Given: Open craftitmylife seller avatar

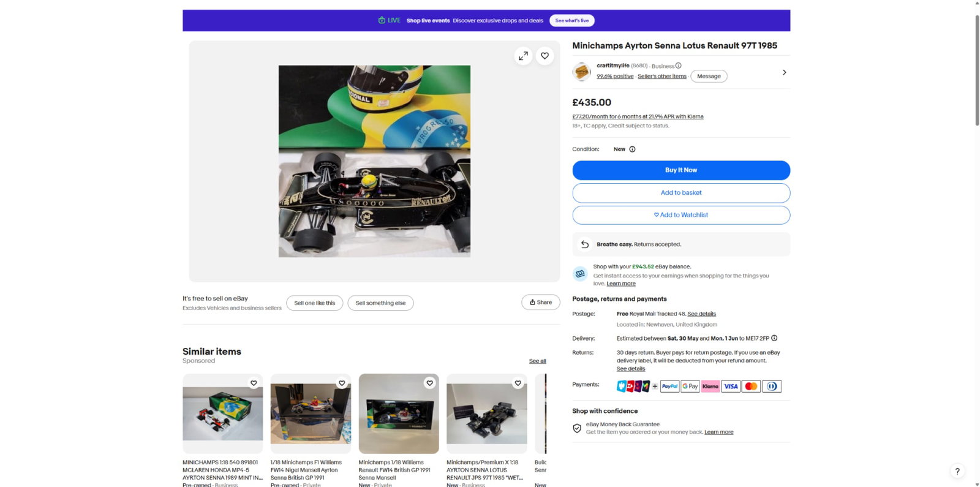Looking at the screenshot, I should tap(581, 72).
